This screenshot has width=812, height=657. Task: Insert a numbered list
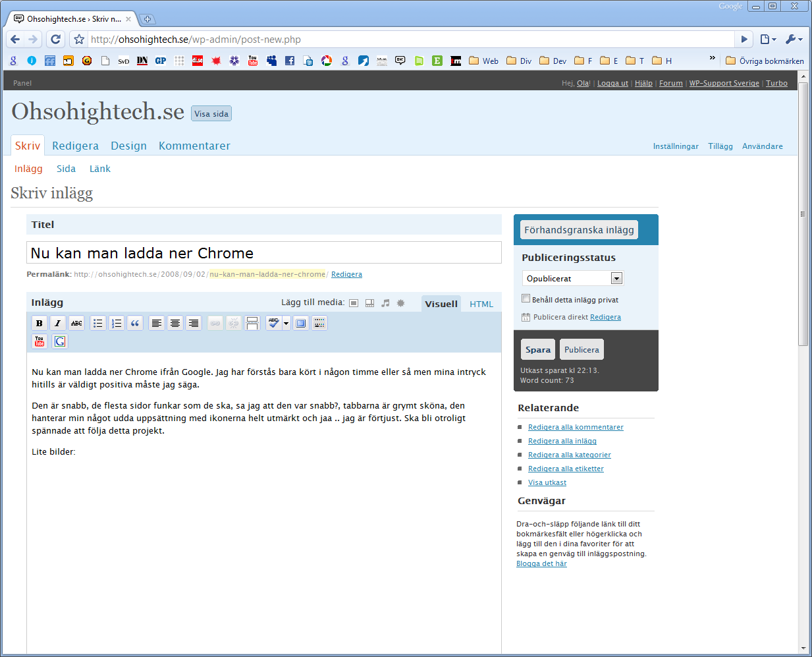pyautogui.click(x=117, y=323)
